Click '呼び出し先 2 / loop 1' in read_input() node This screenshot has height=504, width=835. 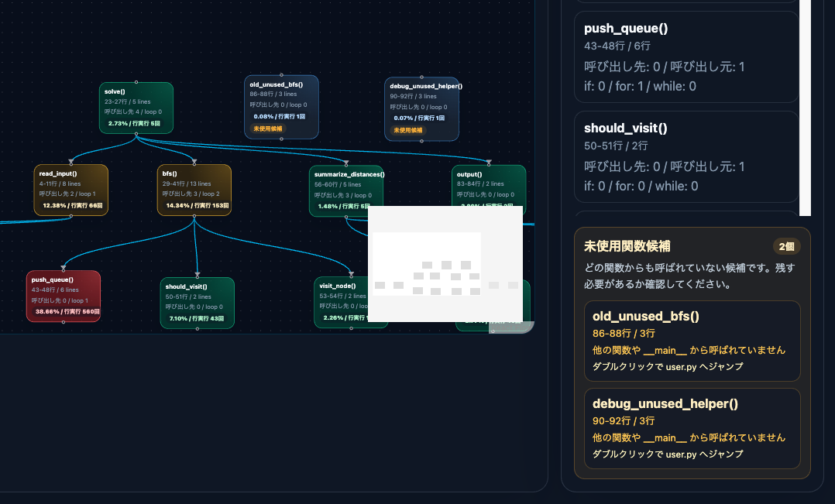(x=67, y=194)
